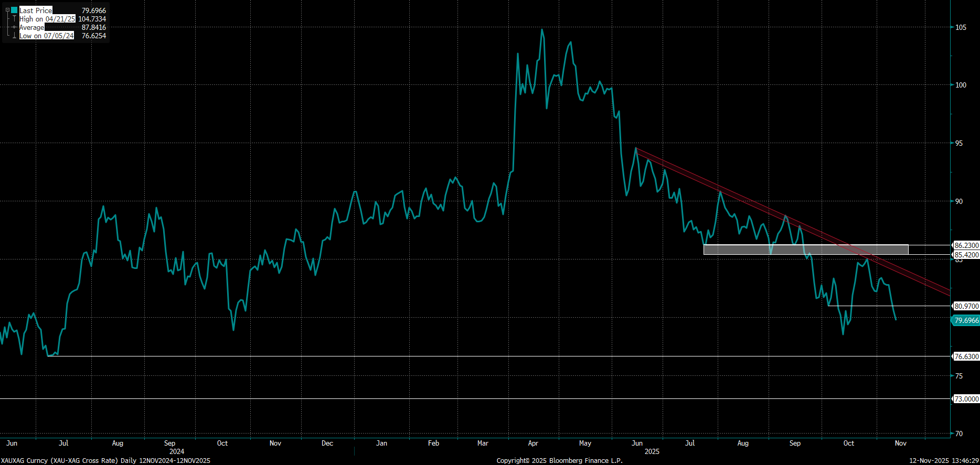This screenshot has height=465, width=980.
Task: Select the gray shaded rectangle zone annotation
Action: (x=805, y=250)
